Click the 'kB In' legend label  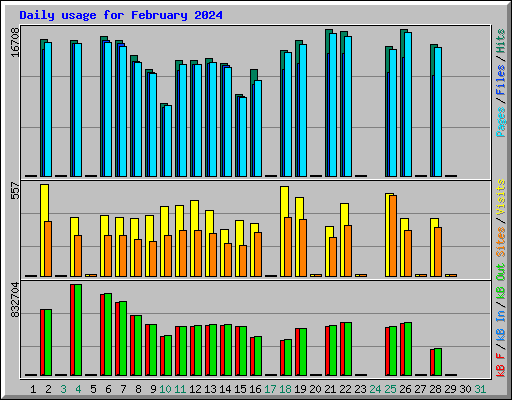[501, 325]
